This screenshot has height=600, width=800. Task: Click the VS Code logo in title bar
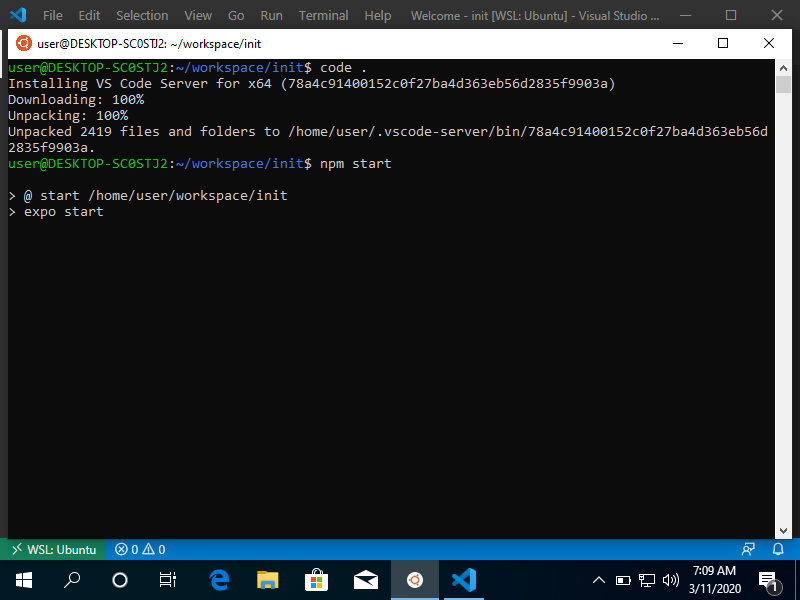(x=18, y=15)
